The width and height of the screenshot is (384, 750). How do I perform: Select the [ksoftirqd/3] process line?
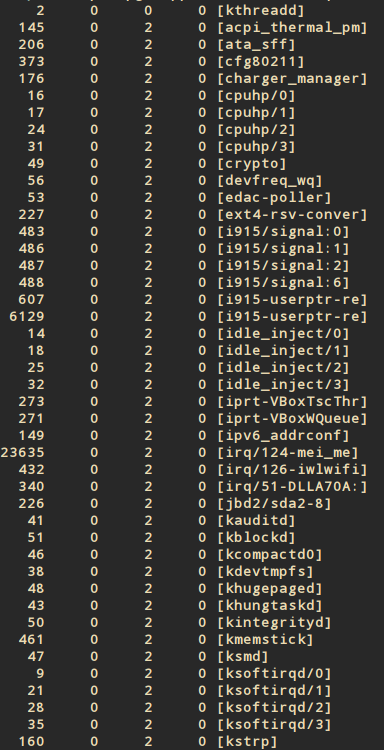point(192,725)
